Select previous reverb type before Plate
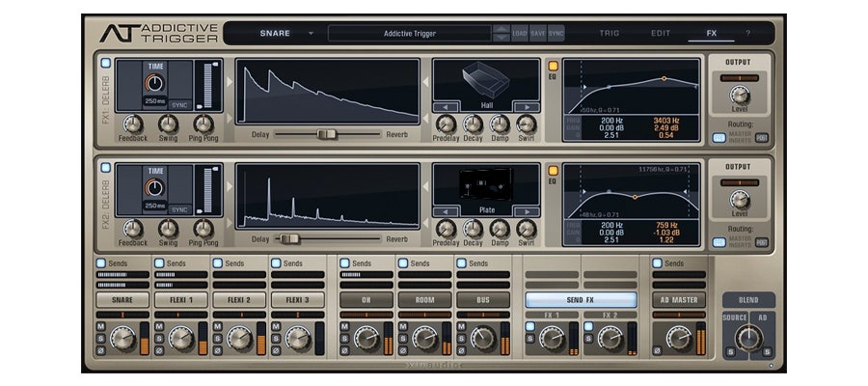This screenshot has width=868, height=386. coord(446,211)
